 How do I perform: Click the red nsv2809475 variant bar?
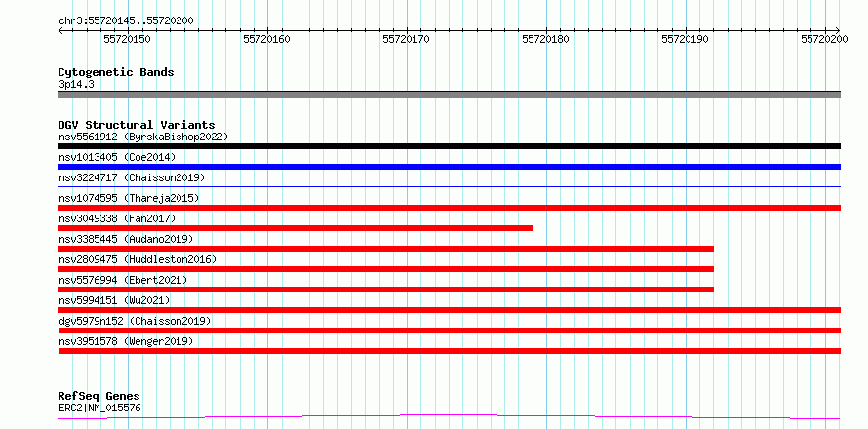[386, 269]
